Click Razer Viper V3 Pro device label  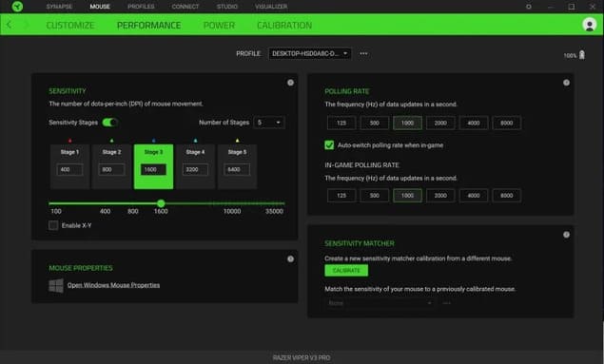point(302,358)
